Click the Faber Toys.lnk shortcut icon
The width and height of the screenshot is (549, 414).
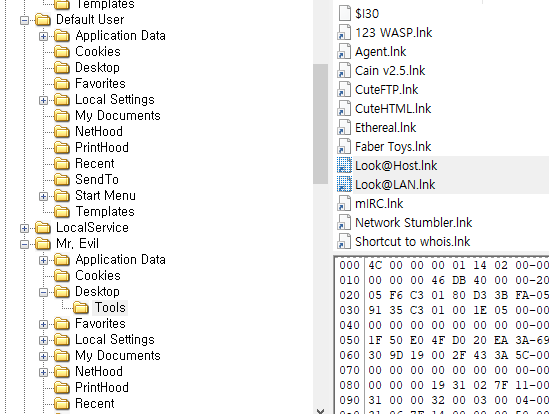click(344, 146)
